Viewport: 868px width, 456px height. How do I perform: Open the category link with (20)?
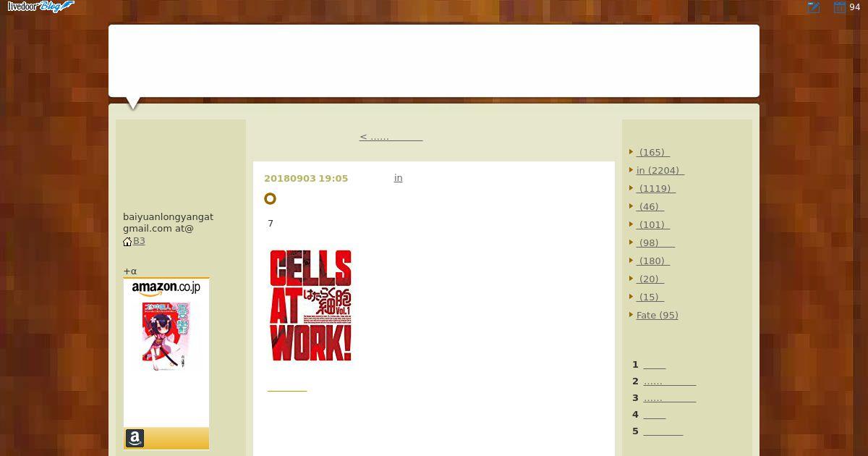pyautogui.click(x=650, y=279)
